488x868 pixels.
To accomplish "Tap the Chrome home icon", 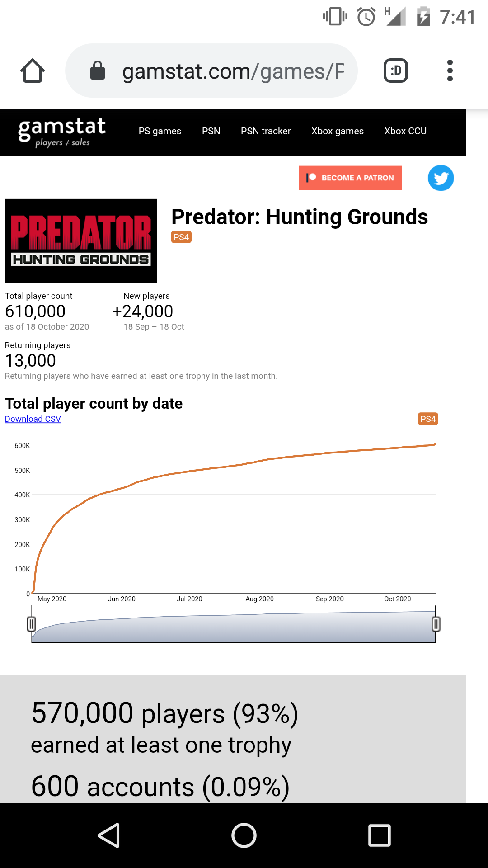I will (33, 71).
